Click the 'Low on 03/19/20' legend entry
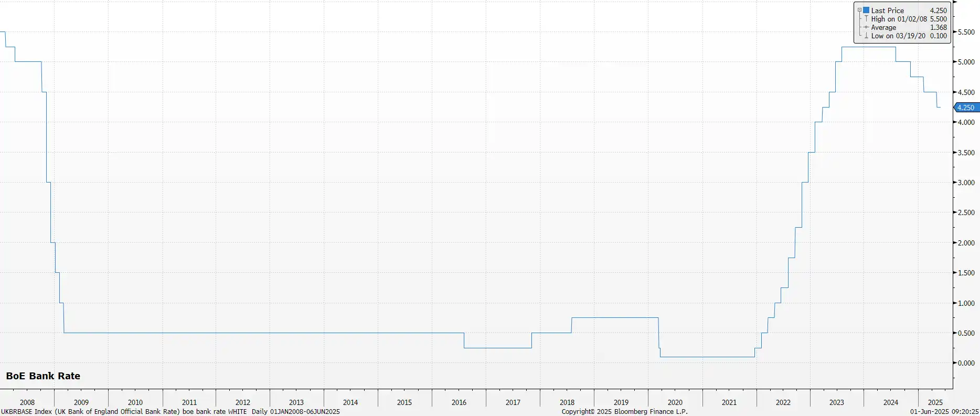980x416 pixels. click(x=898, y=36)
